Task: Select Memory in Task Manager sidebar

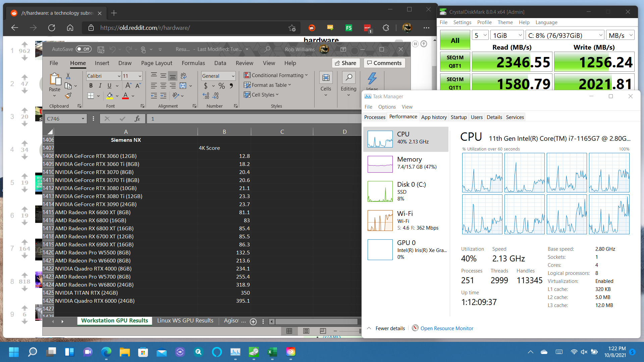Action: pyautogui.click(x=406, y=164)
